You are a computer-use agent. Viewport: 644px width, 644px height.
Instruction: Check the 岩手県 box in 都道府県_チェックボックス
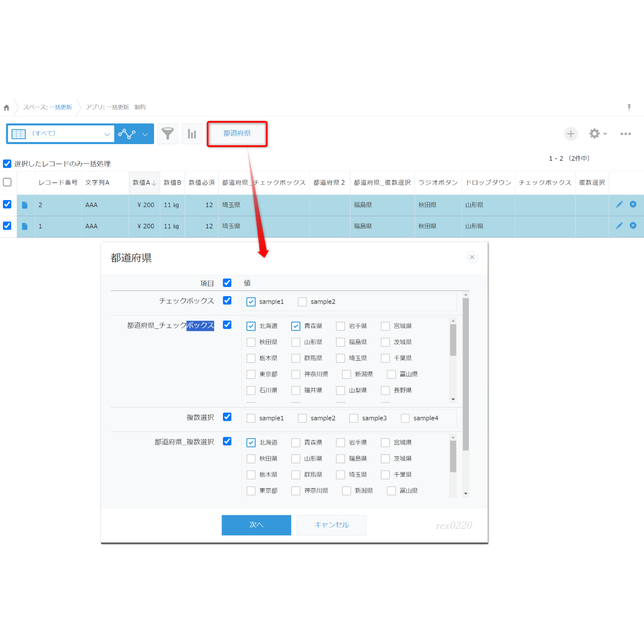click(340, 326)
